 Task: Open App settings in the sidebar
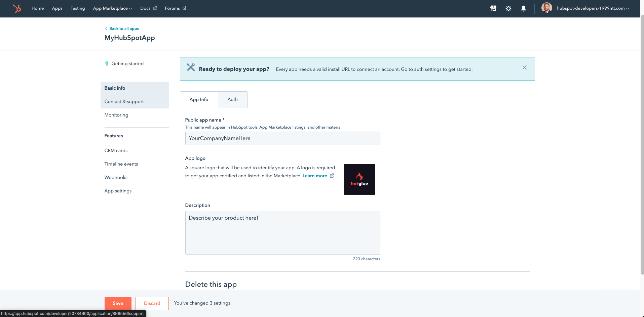[x=118, y=191]
